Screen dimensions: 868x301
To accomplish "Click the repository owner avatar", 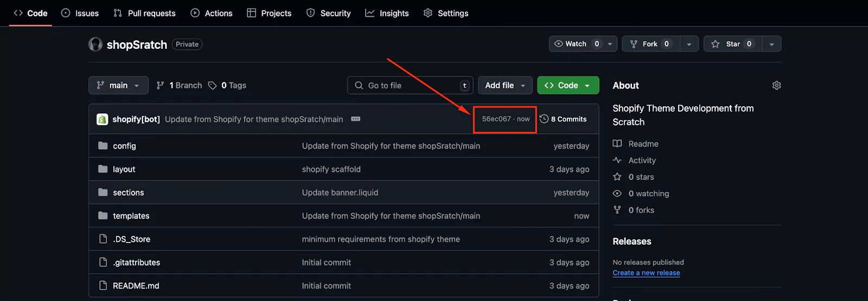I will point(95,44).
